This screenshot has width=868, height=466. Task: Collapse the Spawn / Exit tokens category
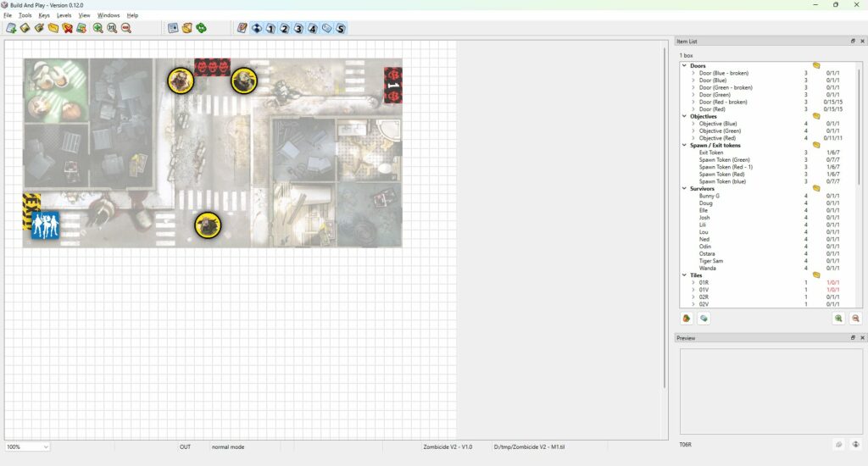684,145
